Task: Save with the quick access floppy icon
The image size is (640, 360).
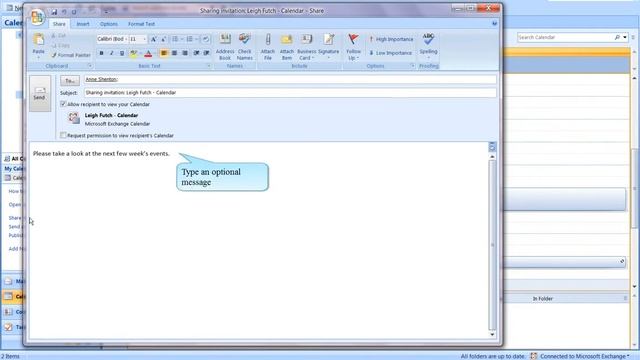Action: tap(54, 12)
